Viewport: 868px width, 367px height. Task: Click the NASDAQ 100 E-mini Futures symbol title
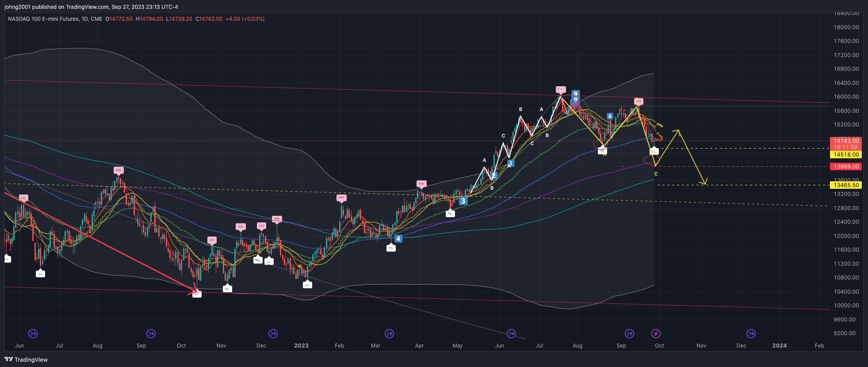pos(55,19)
